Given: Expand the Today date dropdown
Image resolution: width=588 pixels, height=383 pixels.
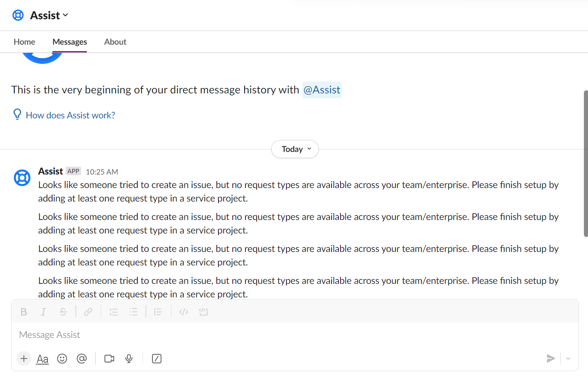Looking at the screenshot, I should point(295,149).
